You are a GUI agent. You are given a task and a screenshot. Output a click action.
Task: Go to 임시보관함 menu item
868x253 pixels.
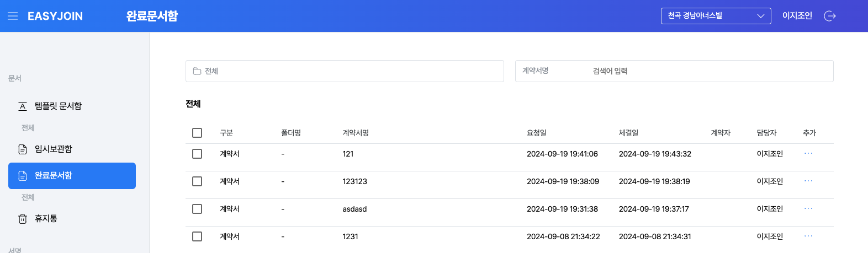(54, 149)
